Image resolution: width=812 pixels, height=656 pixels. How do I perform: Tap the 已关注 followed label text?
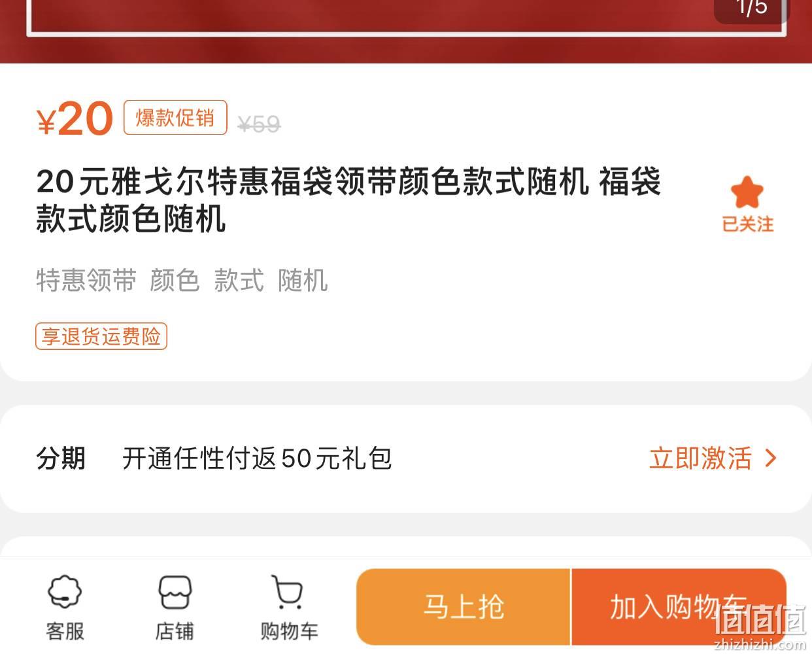[x=747, y=224]
